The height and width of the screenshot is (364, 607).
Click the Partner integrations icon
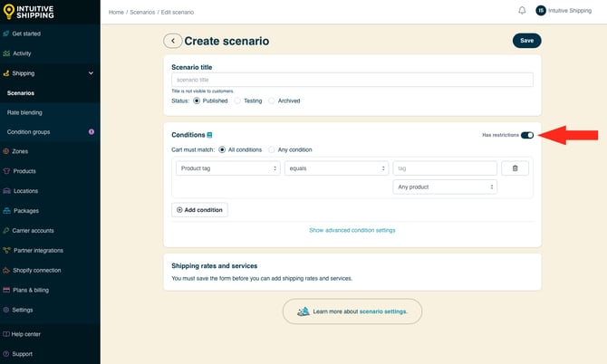coord(6,250)
